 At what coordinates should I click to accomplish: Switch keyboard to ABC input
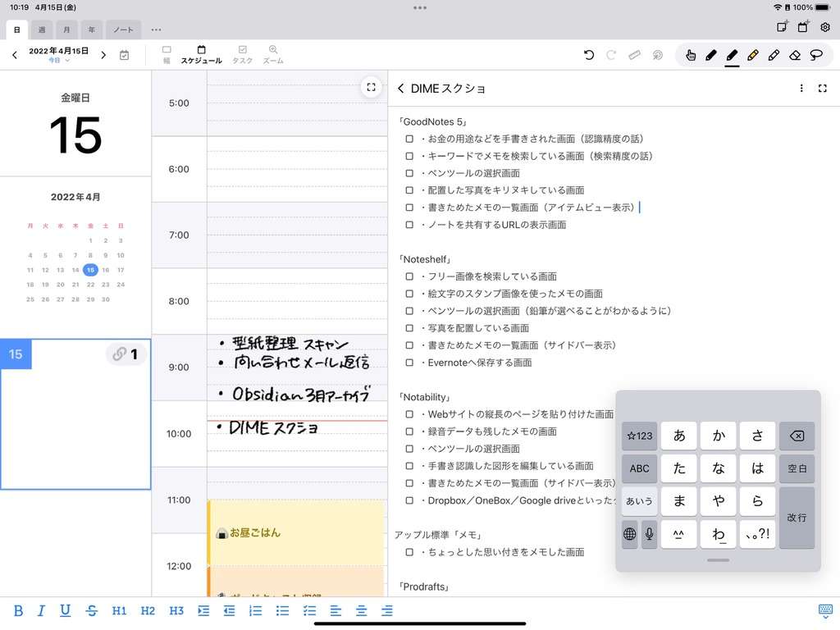point(640,468)
